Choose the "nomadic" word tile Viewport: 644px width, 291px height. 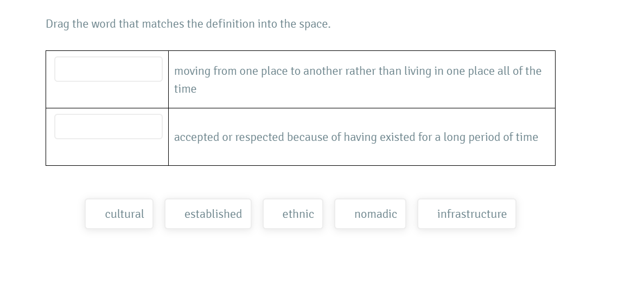(370, 214)
